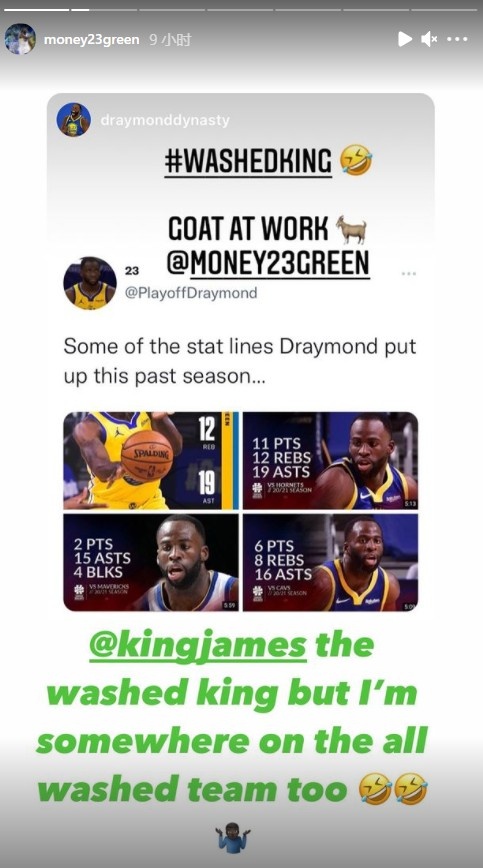Jump to first story progress segment
Viewport: 483px width, 868px height.
pos(37,9)
